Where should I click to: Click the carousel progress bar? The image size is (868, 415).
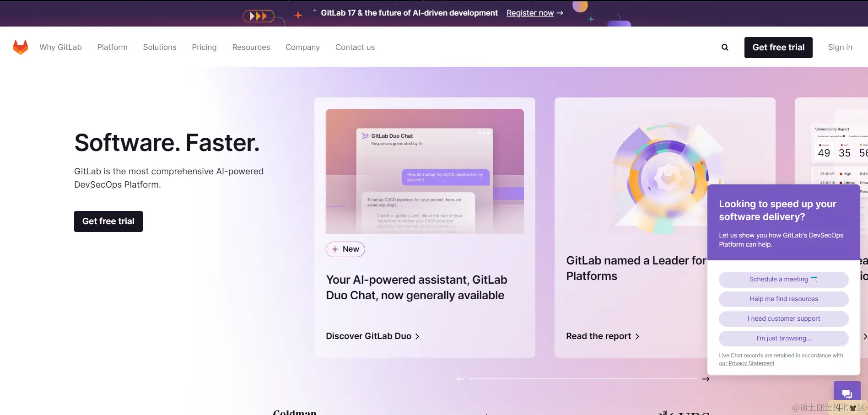click(583, 379)
